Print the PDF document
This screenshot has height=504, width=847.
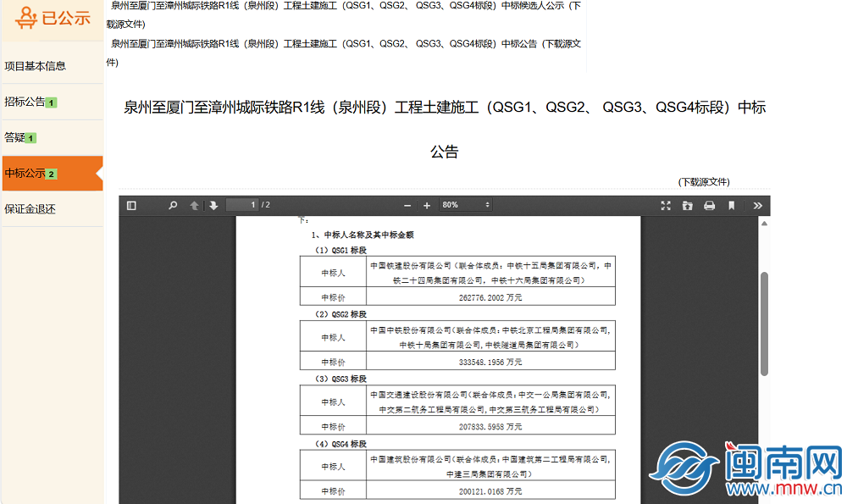(x=709, y=205)
